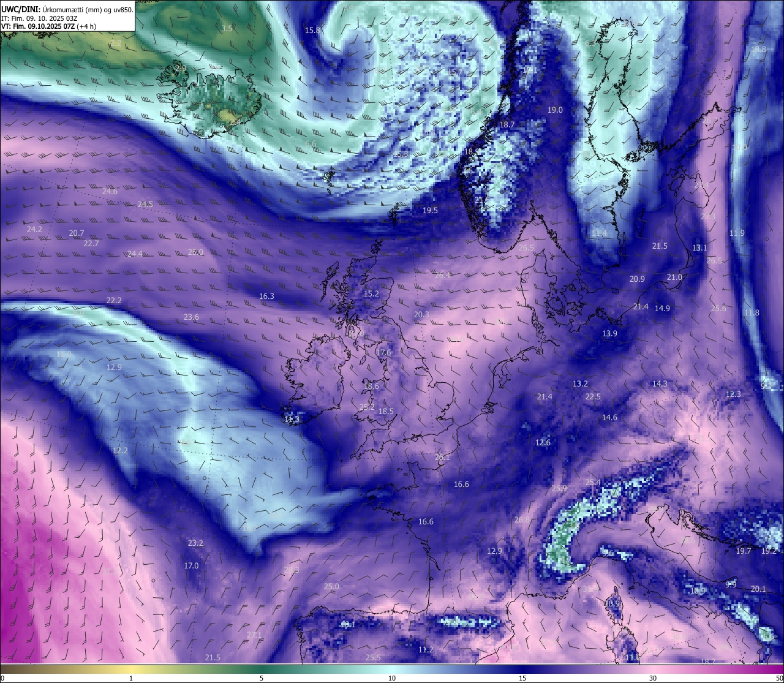Screen dimensions: 784x683
Task: Click the 6.6 value southeast of Iceland
Action: pos(311,144)
